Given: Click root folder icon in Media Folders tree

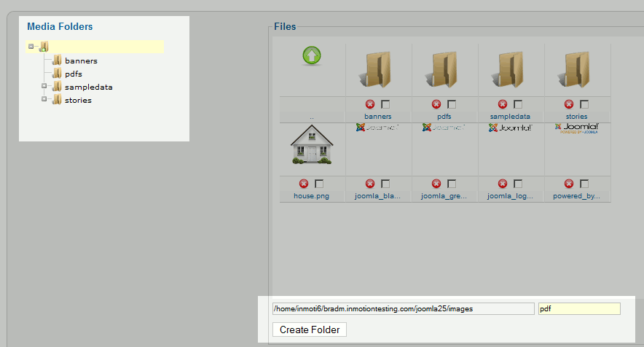Looking at the screenshot, I should (x=44, y=47).
